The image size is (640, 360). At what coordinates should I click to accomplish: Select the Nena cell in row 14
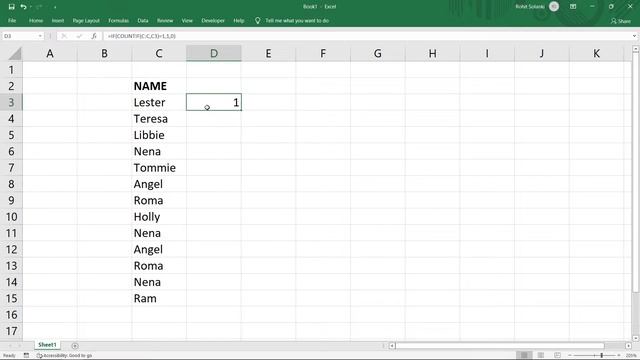click(x=159, y=282)
